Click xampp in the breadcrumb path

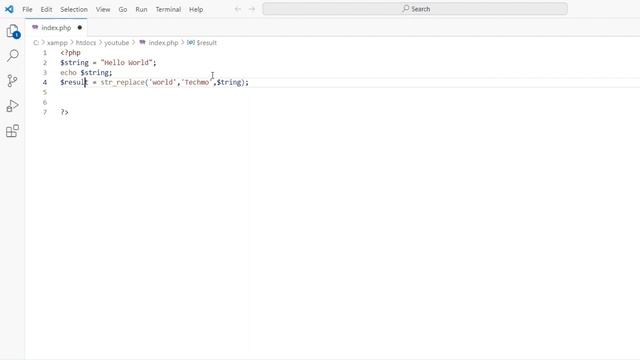click(57, 42)
